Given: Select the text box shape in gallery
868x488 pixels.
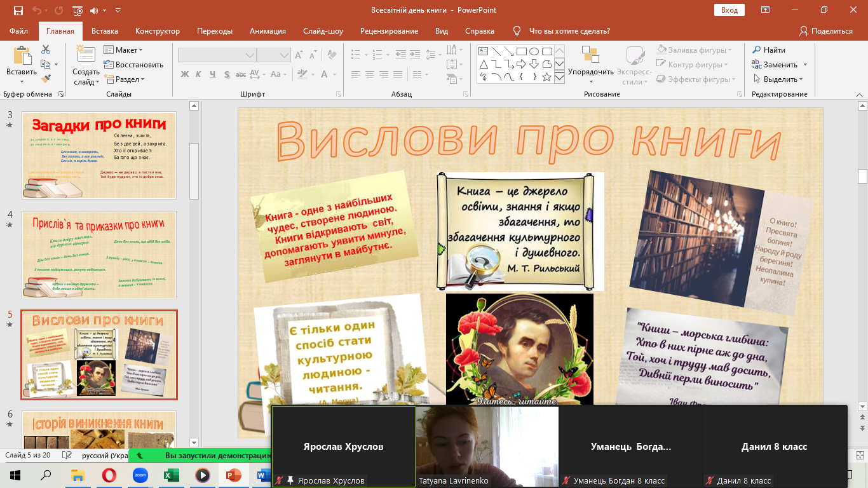Looking at the screenshot, I should [484, 51].
